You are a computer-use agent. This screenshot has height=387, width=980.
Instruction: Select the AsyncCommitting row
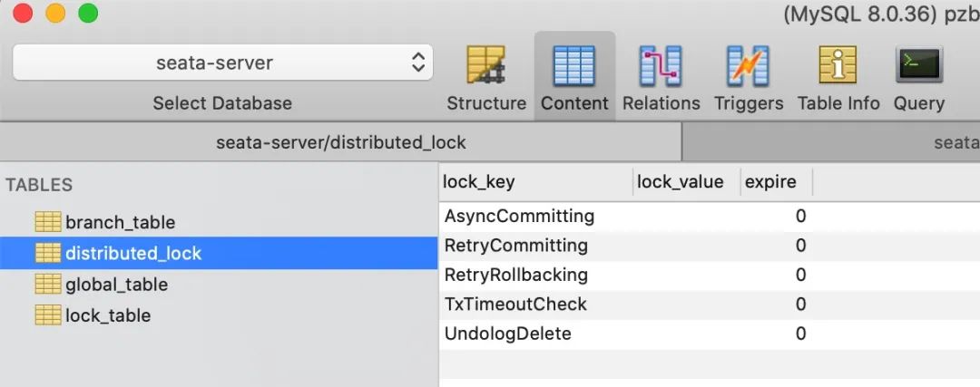click(519, 217)
